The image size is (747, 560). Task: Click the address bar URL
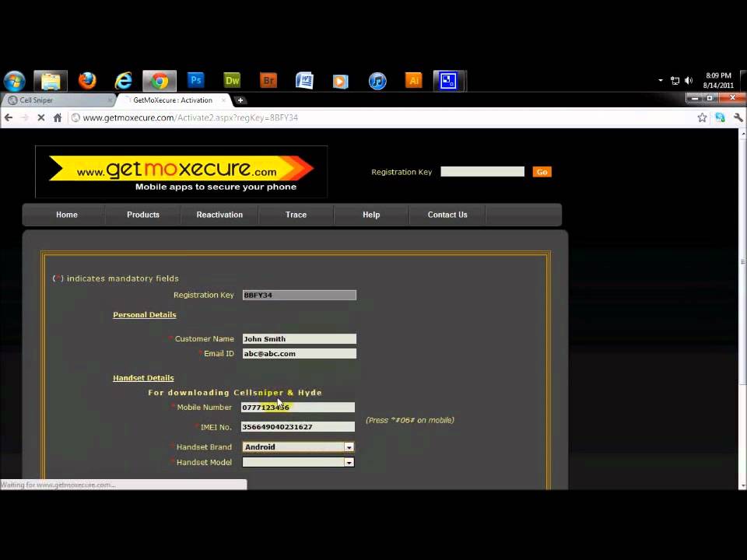point(190,117)
